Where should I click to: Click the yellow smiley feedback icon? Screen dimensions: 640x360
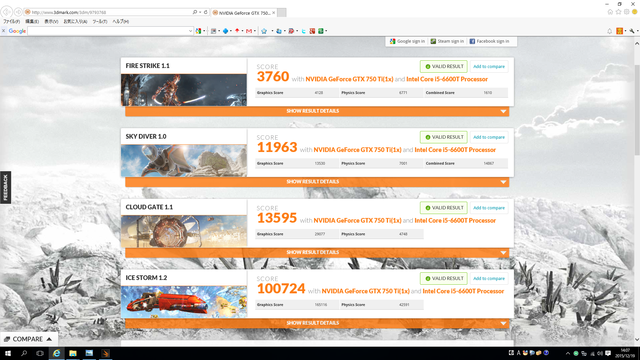click(635, 12)
